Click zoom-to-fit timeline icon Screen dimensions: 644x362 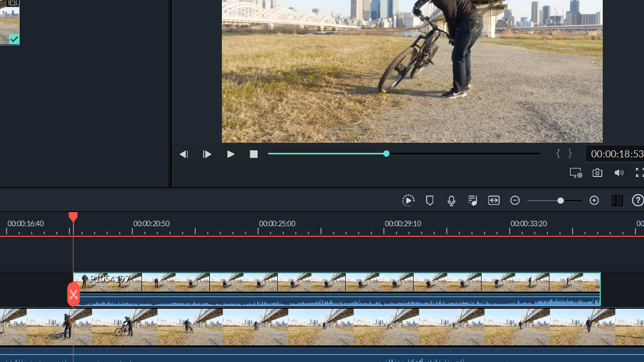click(494, 201)
